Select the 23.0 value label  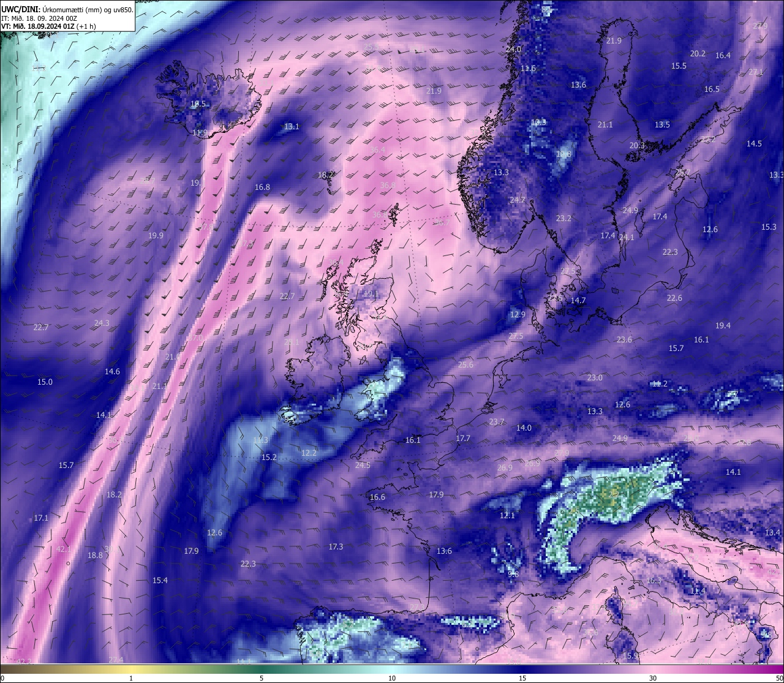[595, 378]
